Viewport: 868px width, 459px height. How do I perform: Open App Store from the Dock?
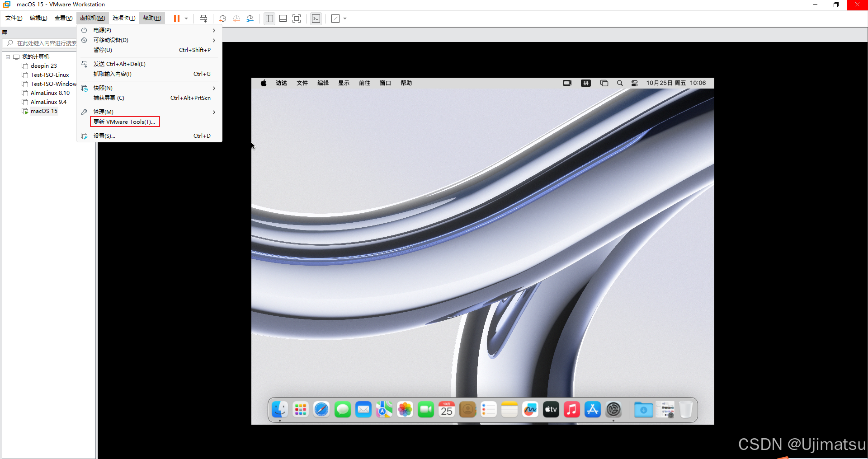click(x=593, y=410)
